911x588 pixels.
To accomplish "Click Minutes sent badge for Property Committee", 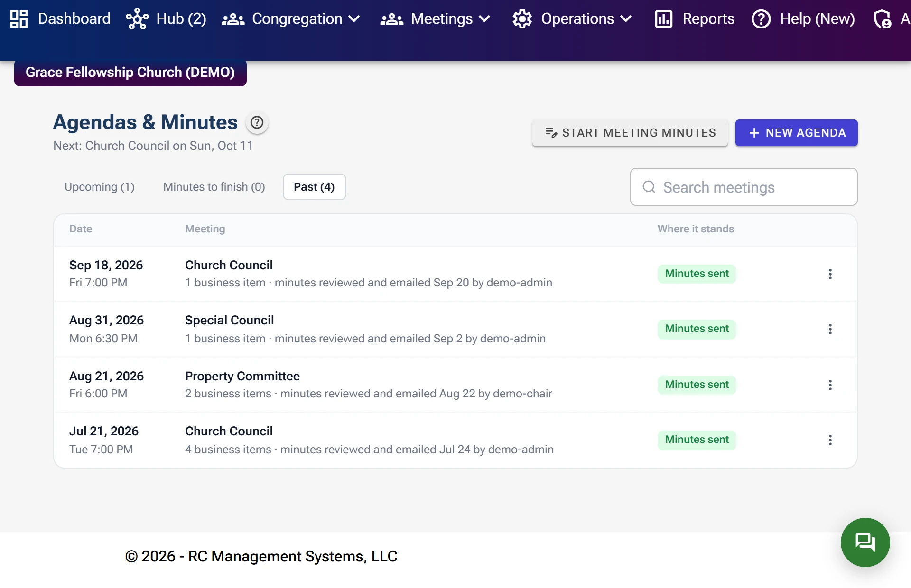I will pos(697,385).
